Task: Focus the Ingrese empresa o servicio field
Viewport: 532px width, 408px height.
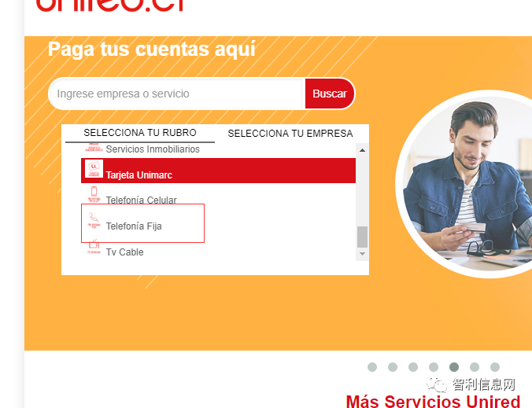Action: point(176,94)
